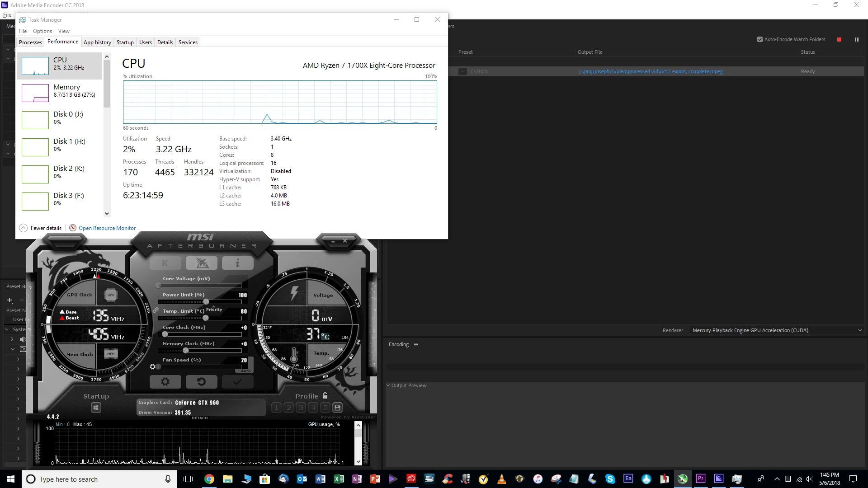Click the profile lock icon
The height and width of the screenshot is (488, 868).
coord(325,396)
